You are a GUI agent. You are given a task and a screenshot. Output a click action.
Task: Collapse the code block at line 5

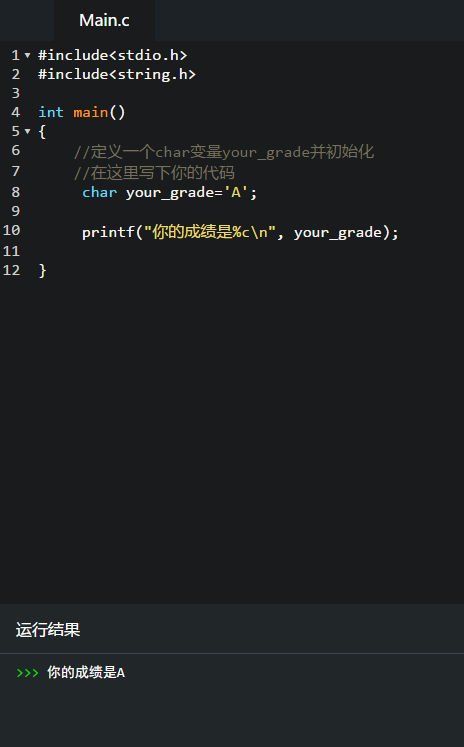(x=28, y=131)
